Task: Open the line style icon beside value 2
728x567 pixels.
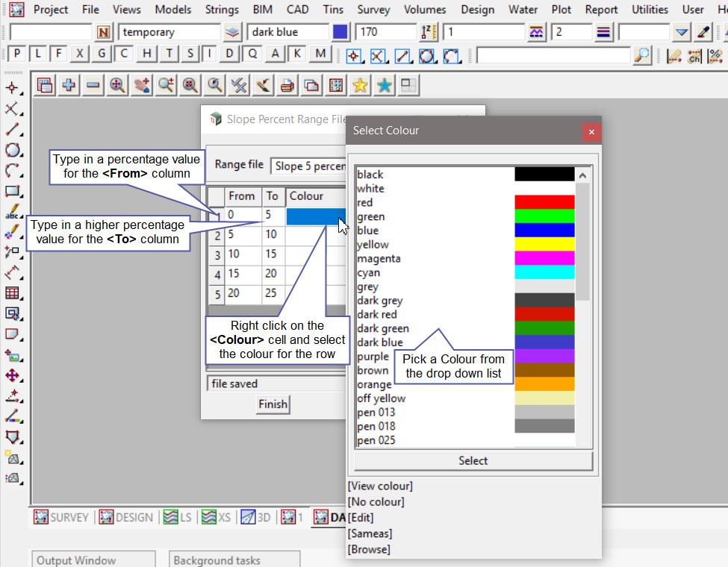Action: point(603,32)
